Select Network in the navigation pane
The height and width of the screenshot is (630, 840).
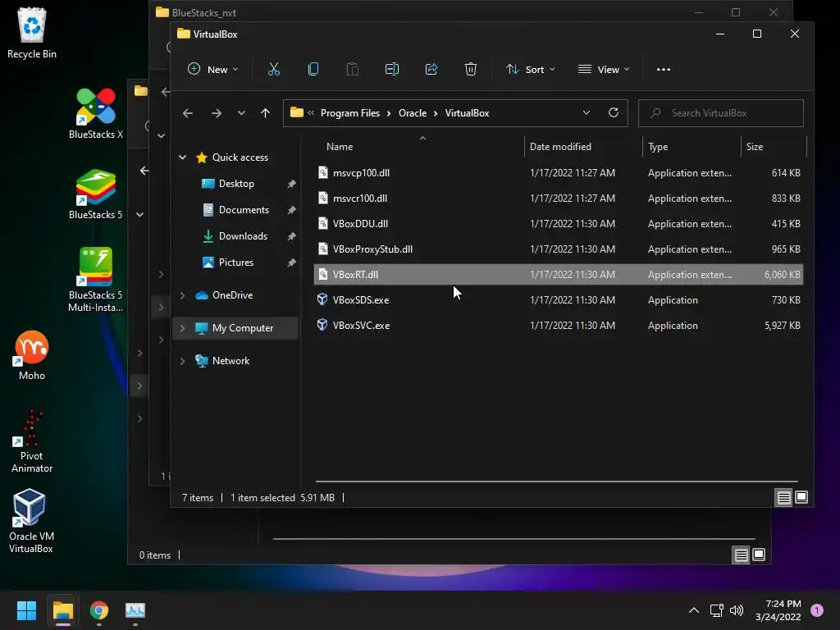coord(231,361)
